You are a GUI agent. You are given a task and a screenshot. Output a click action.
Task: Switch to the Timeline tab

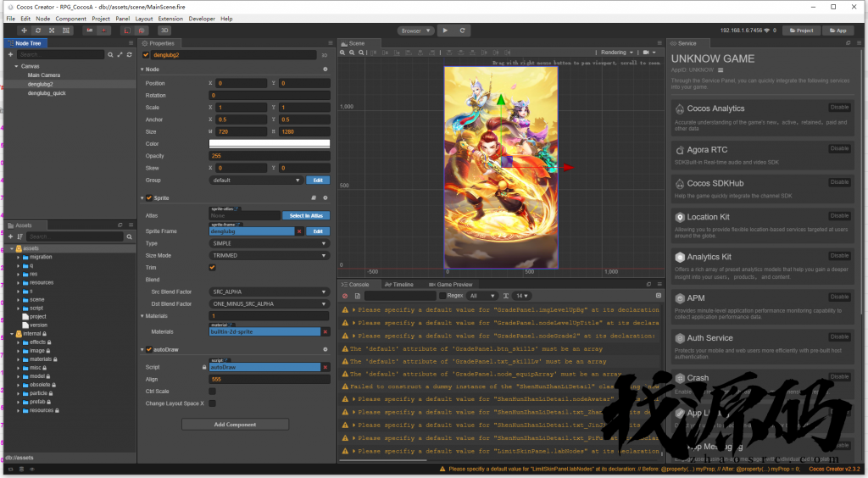399,285
